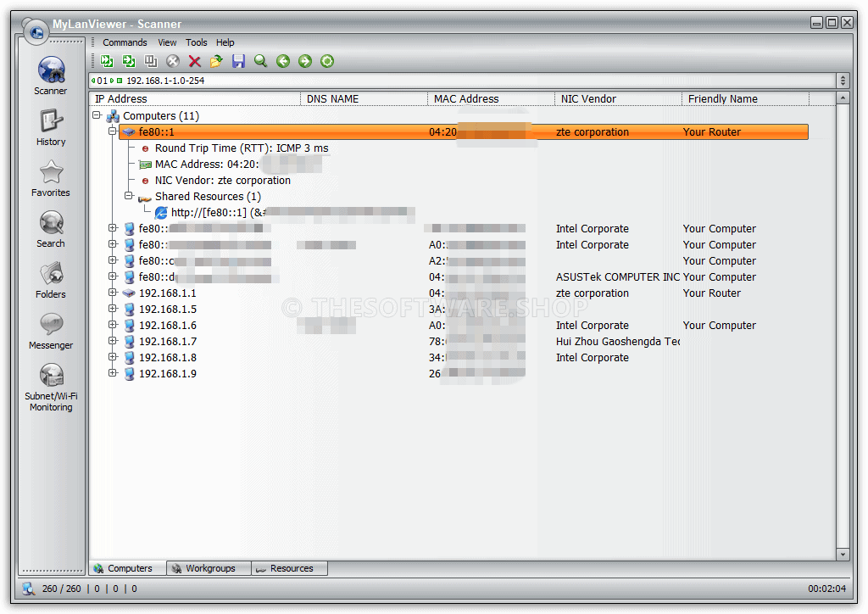
Task: Switch to the Resources tab
Action: 290,568
